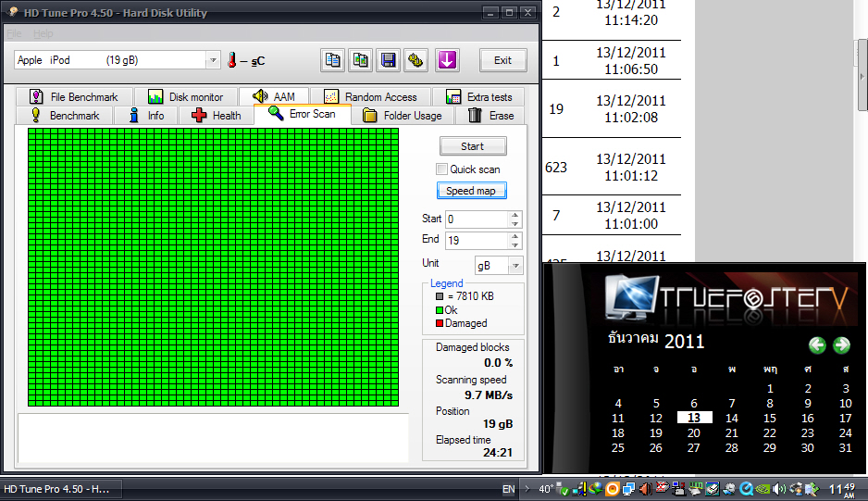Open the Folder Usage tab

coord(403,116)
